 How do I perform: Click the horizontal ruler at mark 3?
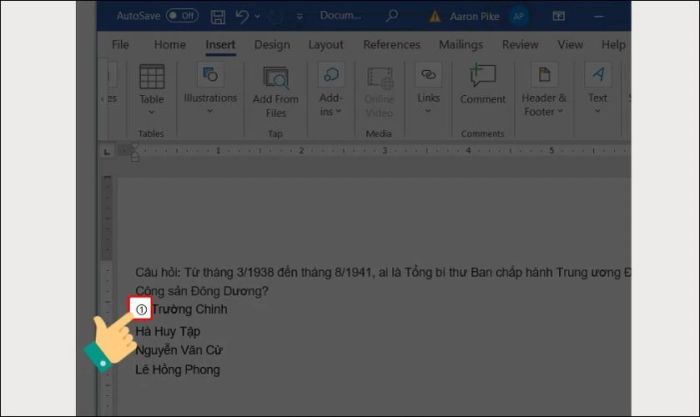385,150
